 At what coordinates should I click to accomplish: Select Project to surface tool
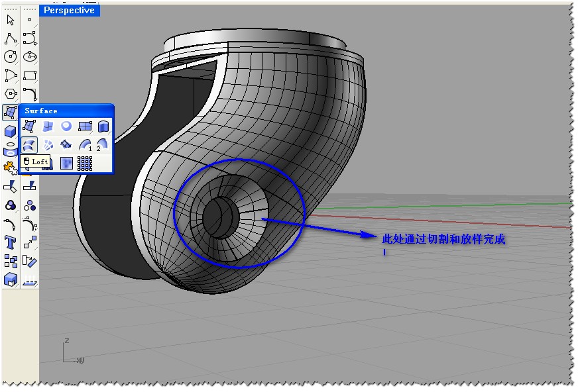[x=30, y=279]
